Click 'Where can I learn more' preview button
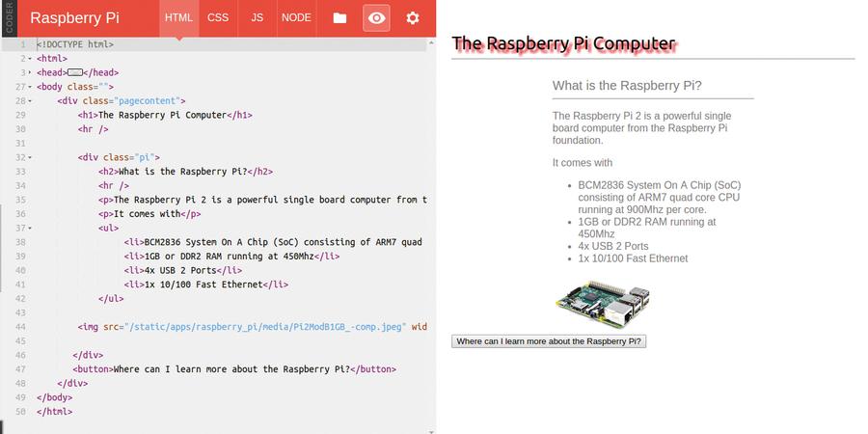The height and width of the screenshot is (434, 868). tap(549, 341)
